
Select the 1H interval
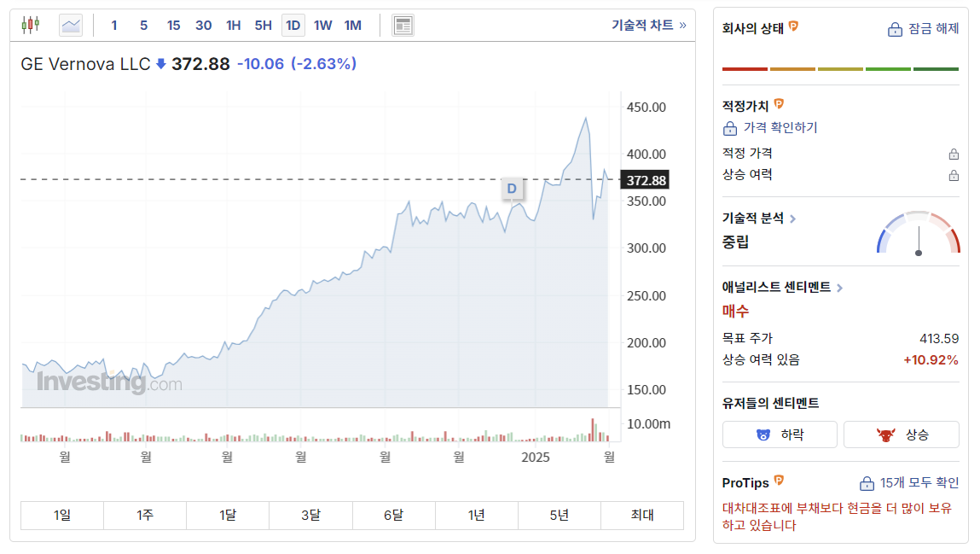pyautogui.click(x=233, y=25)
